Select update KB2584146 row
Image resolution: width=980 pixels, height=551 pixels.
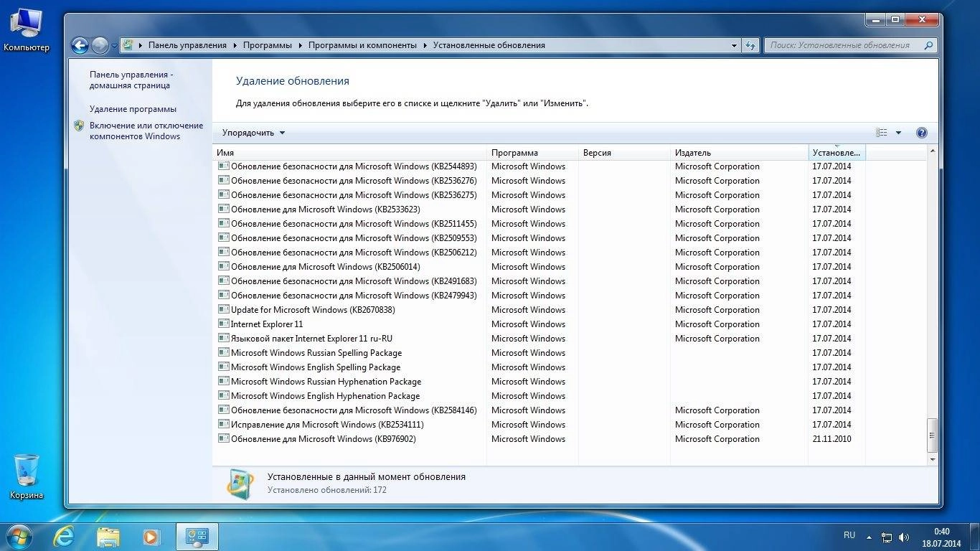pos(540,410)
